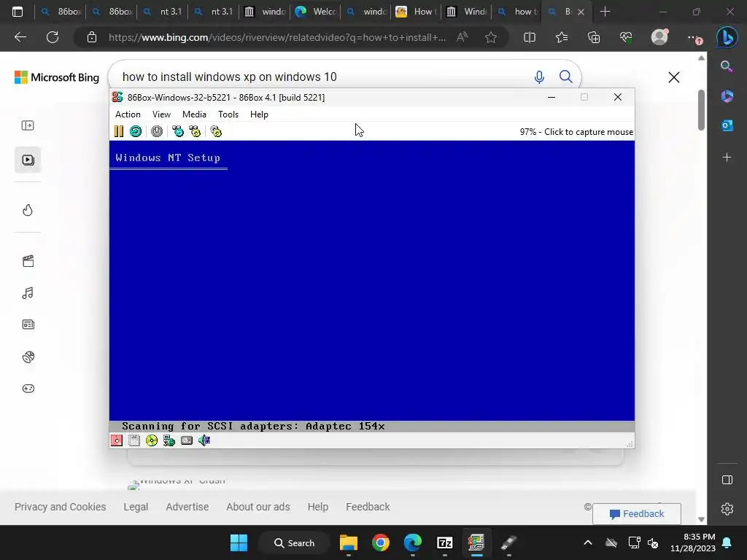The width and height of the screenshot is (747, 560).
Task: Start Read aloud in Edge
Action: (462, 37)
